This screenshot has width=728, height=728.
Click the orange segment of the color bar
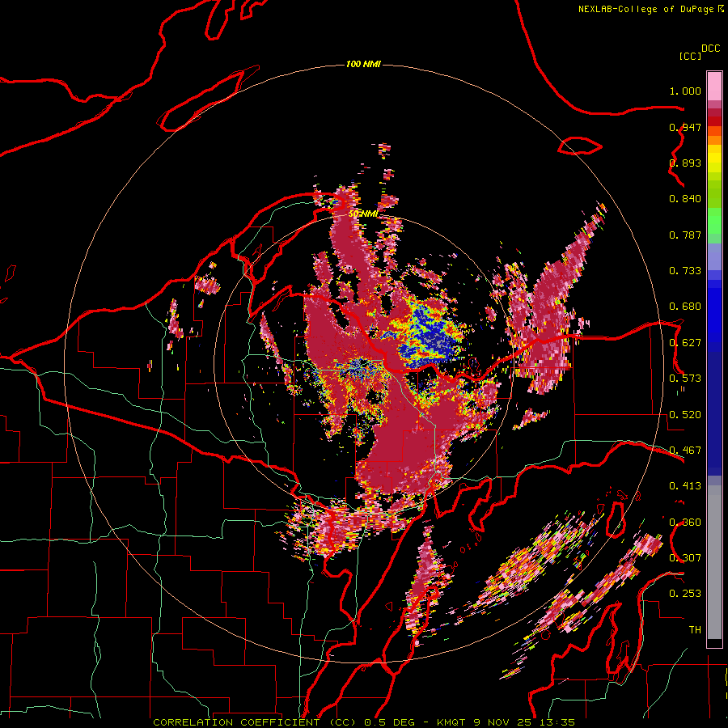tap(714, 140)
